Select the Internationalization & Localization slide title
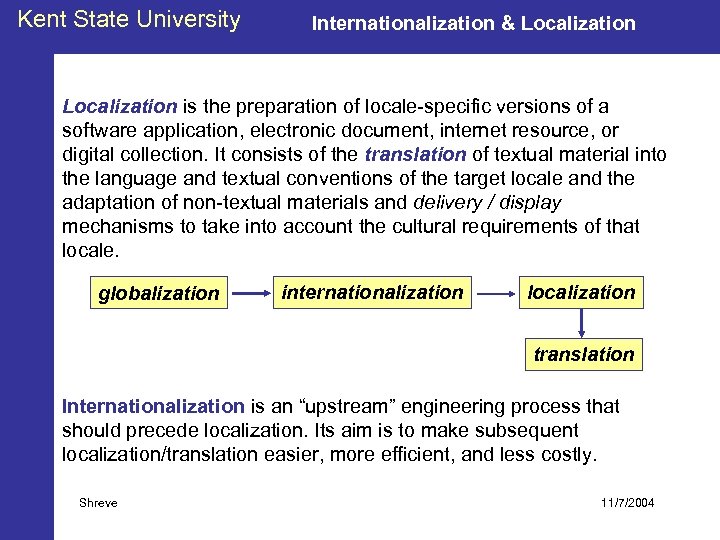The image size is (720, 540). (x=473, y=23)
